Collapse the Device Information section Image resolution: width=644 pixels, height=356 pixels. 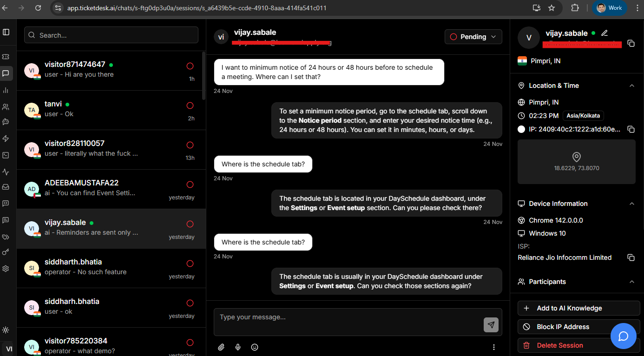(x=631, y=204)
